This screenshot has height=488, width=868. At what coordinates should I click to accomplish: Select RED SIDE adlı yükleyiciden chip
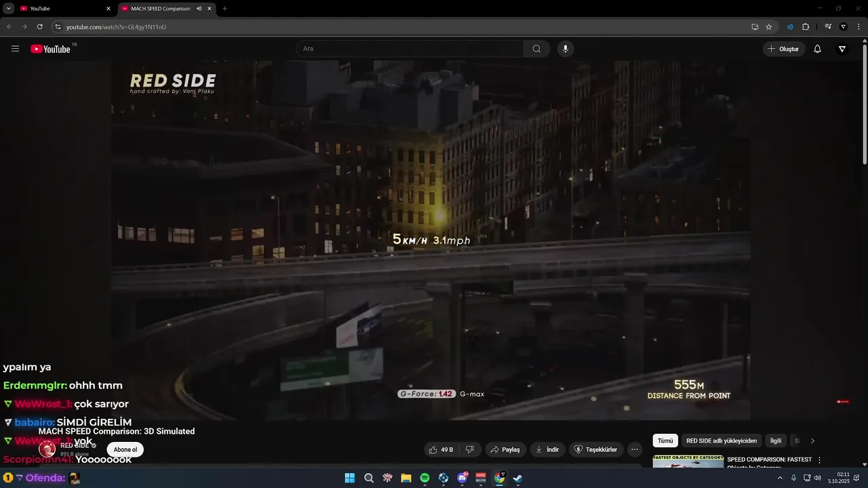[722, 441]
